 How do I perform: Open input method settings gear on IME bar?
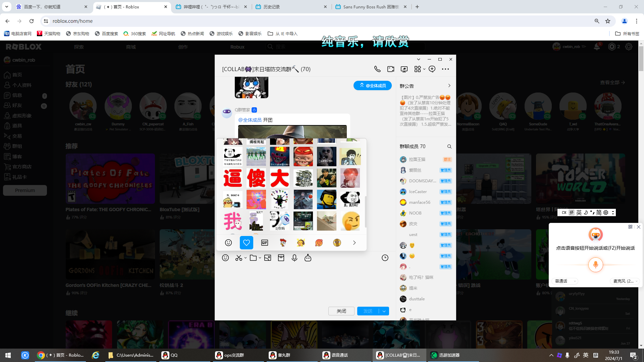click(x=606, y=213)
